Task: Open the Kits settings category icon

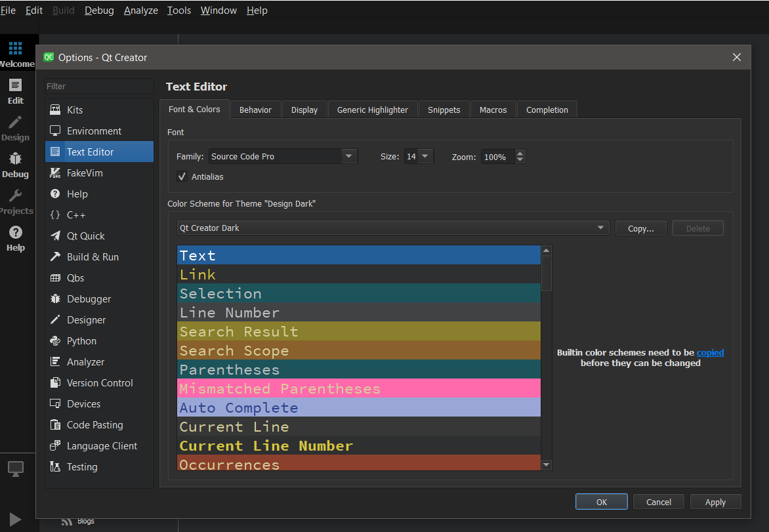Action: tap(56, 110)
